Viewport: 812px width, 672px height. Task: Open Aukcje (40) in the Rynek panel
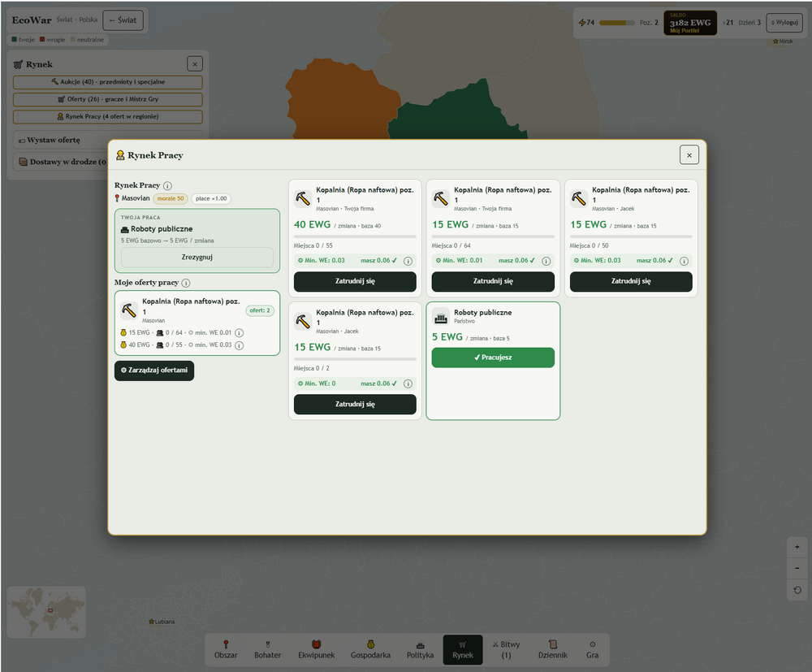108,82
